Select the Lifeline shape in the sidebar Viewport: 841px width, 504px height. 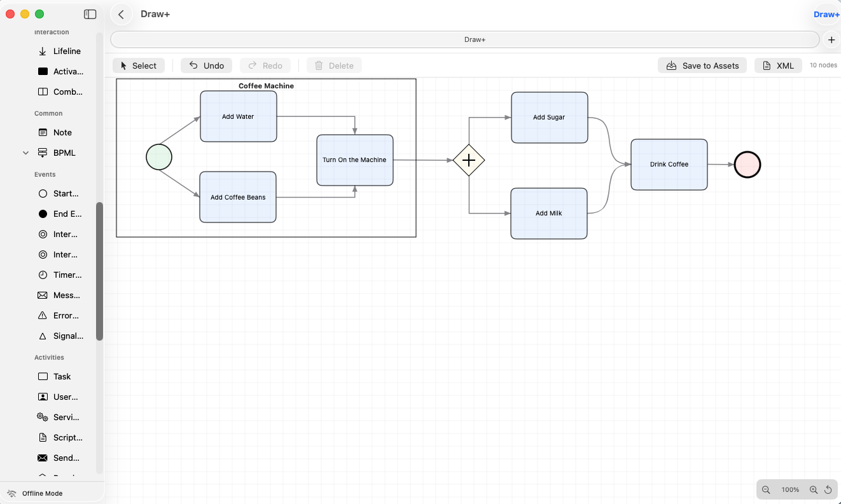60,51
